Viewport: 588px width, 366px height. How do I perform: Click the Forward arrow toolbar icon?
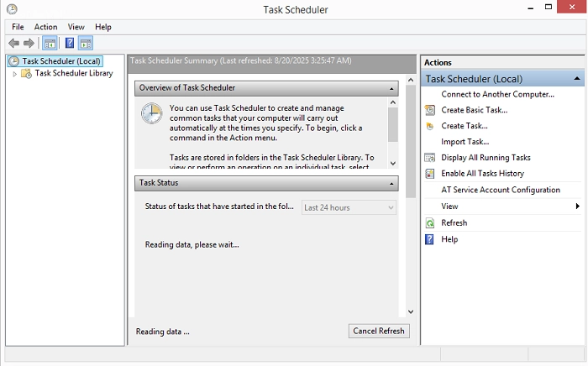(29, 44)
